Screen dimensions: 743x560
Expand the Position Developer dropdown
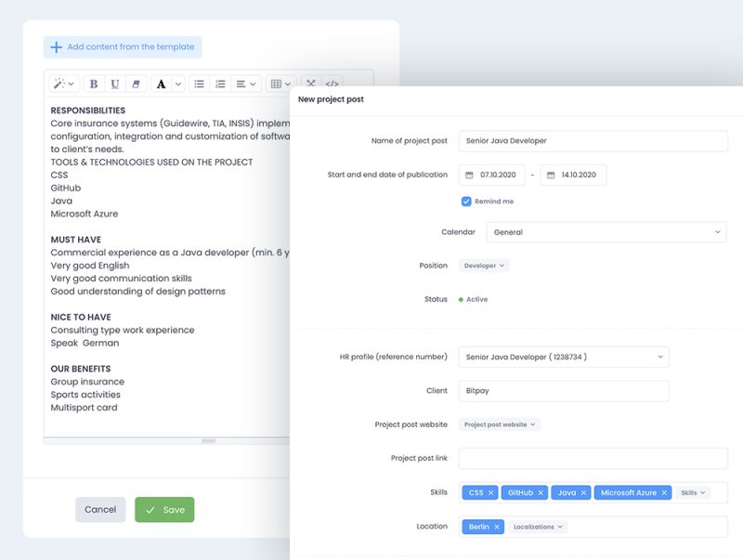point(485,266)
